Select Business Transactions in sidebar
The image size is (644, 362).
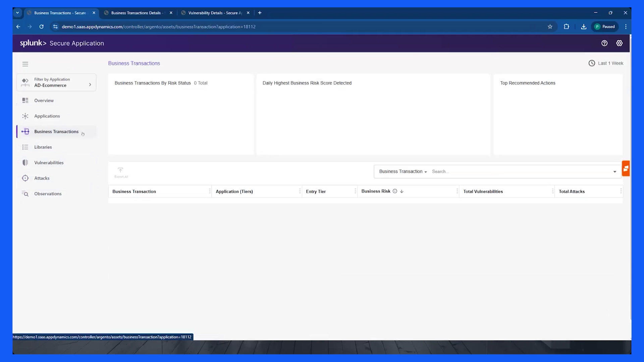[x=56, y=132]
